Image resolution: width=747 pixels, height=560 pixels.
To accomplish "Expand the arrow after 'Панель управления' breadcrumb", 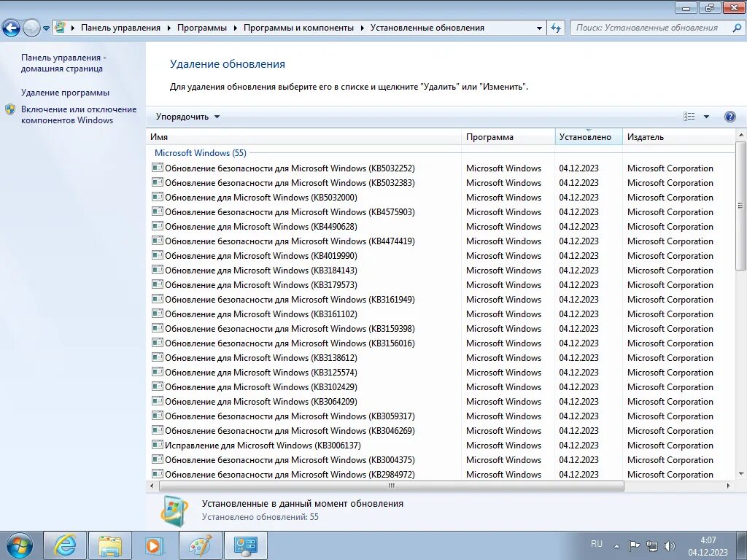I will [x=169, y=28].
